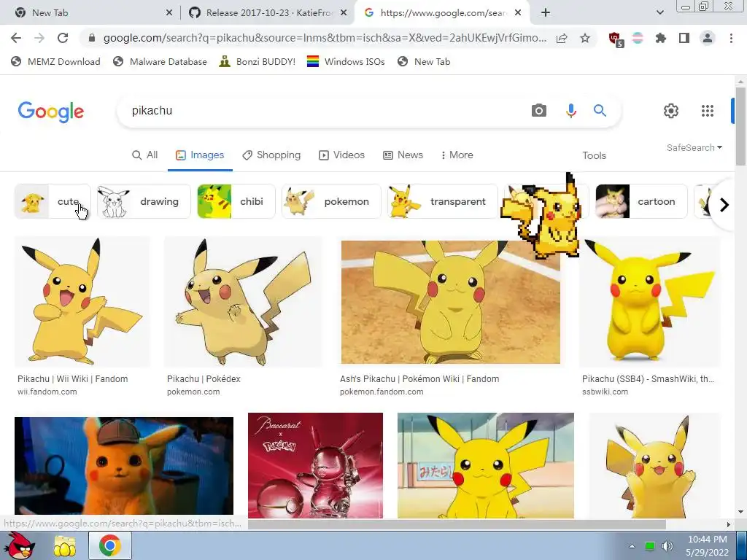Open tab search chevron
The width and height of the screenshot is (747, 560).
click(659, 13)
